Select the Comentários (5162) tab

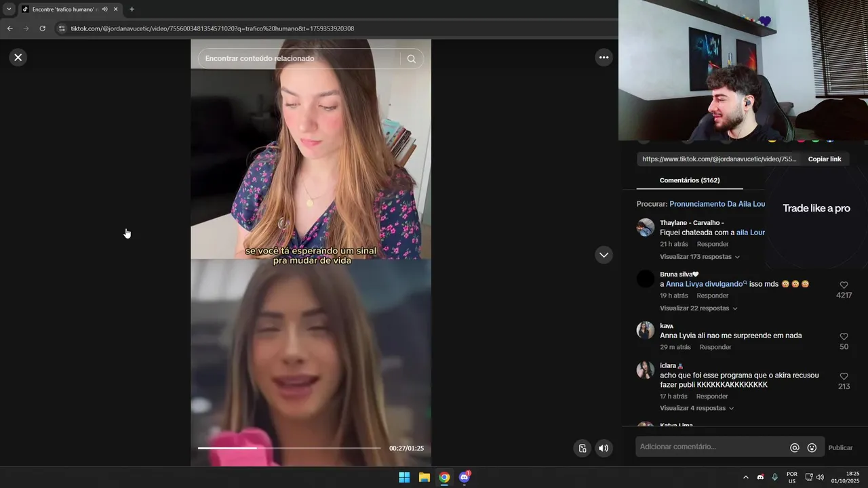coord(690,180)
